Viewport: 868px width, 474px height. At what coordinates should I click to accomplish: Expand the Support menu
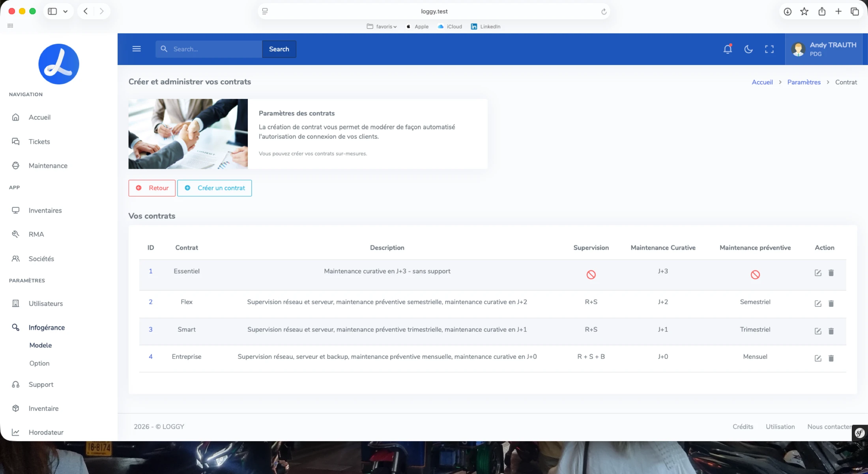pyautogui.click(x=41, y=384)
